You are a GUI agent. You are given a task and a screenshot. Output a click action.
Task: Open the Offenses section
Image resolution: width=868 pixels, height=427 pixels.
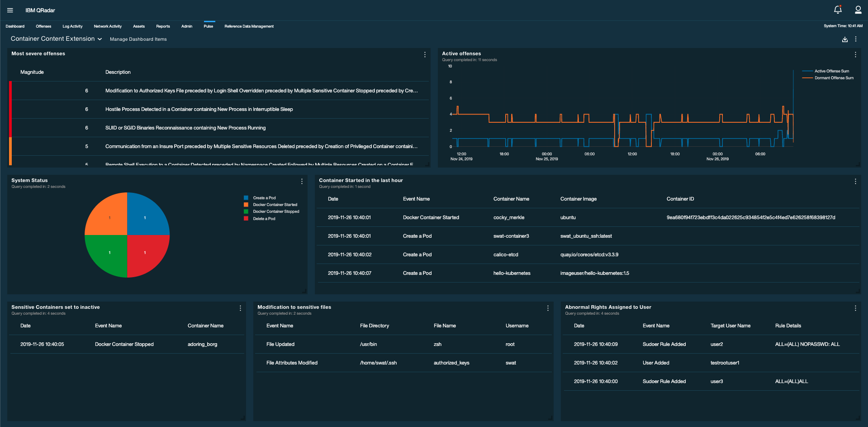click(x=43, y=26)
